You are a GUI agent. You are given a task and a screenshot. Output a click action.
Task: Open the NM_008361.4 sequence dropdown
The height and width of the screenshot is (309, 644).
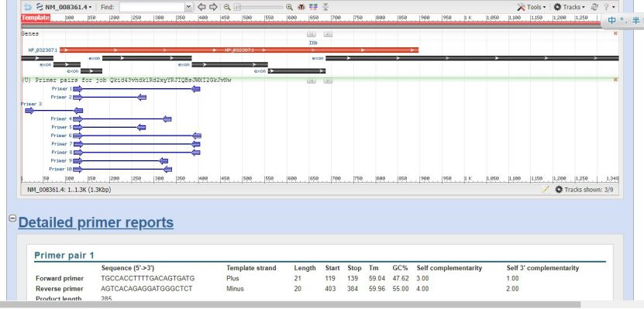[64, 7]
